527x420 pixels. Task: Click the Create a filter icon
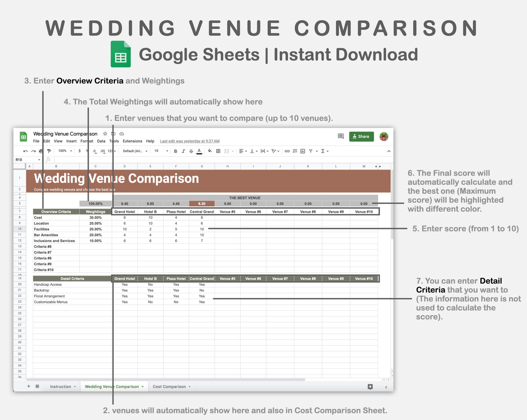[x=311, y=151]
